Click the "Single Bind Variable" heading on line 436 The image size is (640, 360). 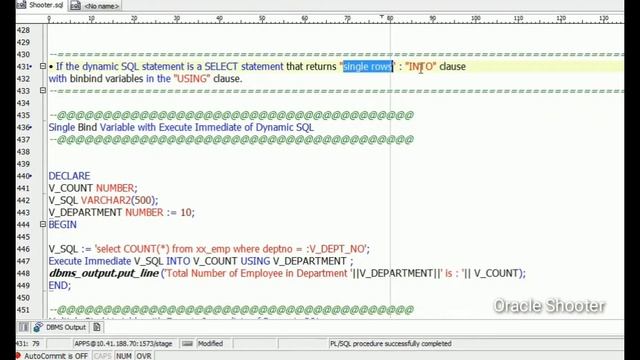tap(92, 127)
